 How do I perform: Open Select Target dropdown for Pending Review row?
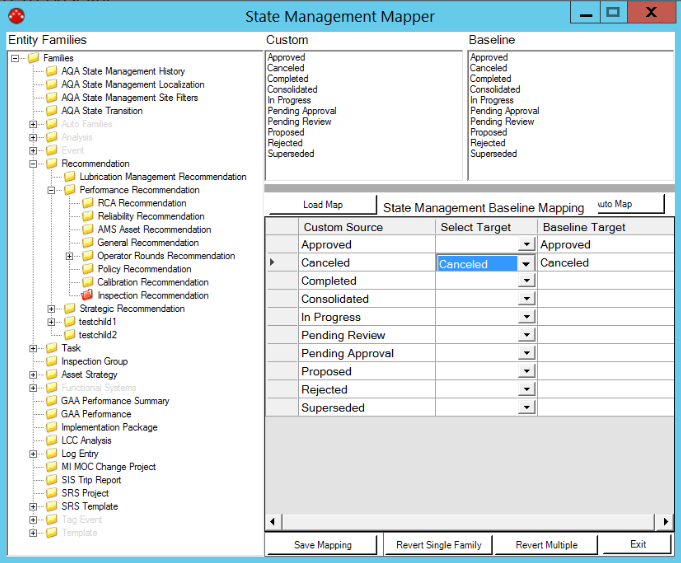point(526,335)
